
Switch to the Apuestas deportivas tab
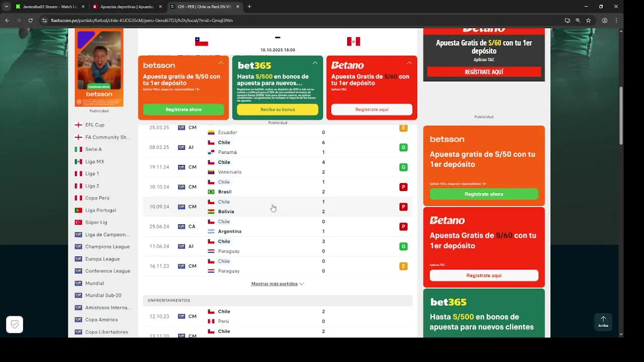click(127, 7)
